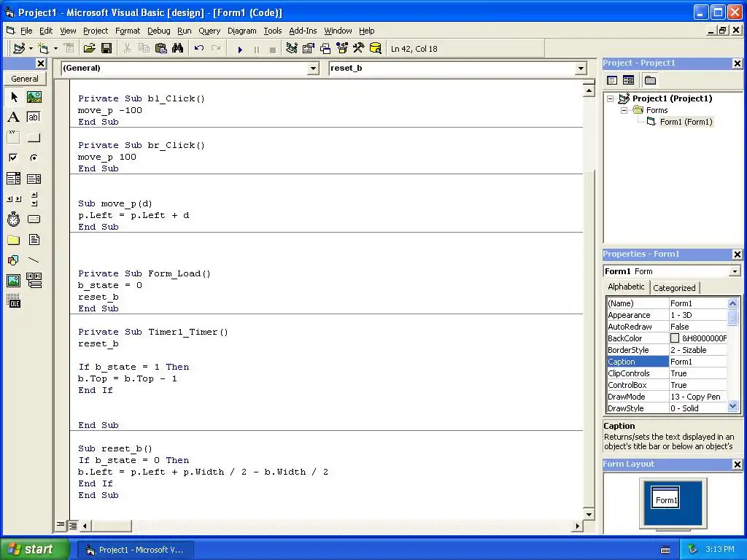Toggle Full Module View at code bottom
This screenshot has height=560, width=747.
pos(73,526)
